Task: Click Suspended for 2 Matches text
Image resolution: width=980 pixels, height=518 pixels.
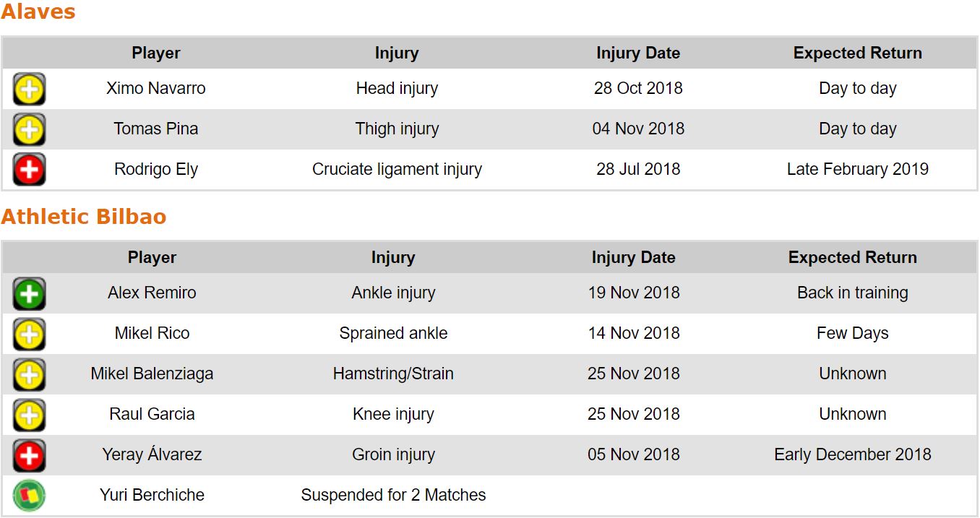Action: point(393,496)
